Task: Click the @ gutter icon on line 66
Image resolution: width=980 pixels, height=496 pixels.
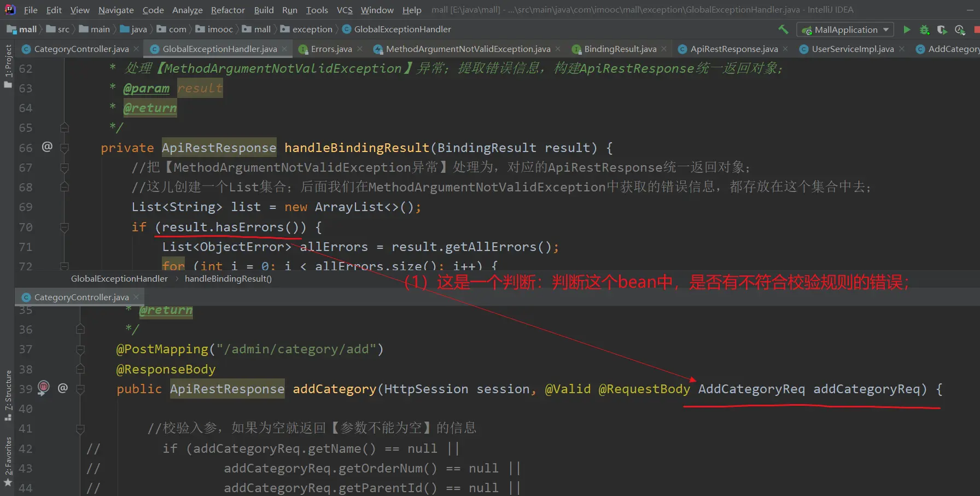Action: coord(47,147)
